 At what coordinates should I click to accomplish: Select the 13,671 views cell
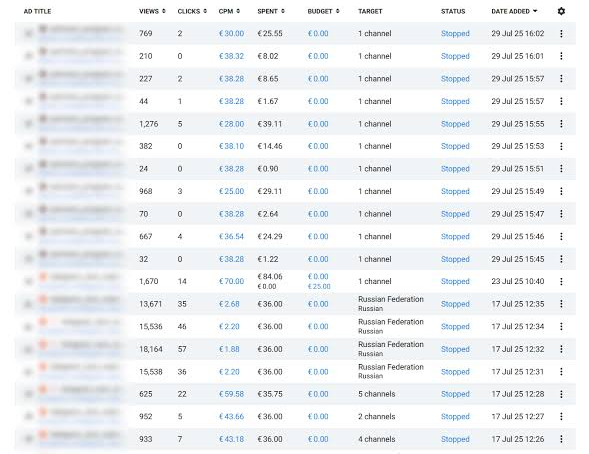tap(150, 304)
